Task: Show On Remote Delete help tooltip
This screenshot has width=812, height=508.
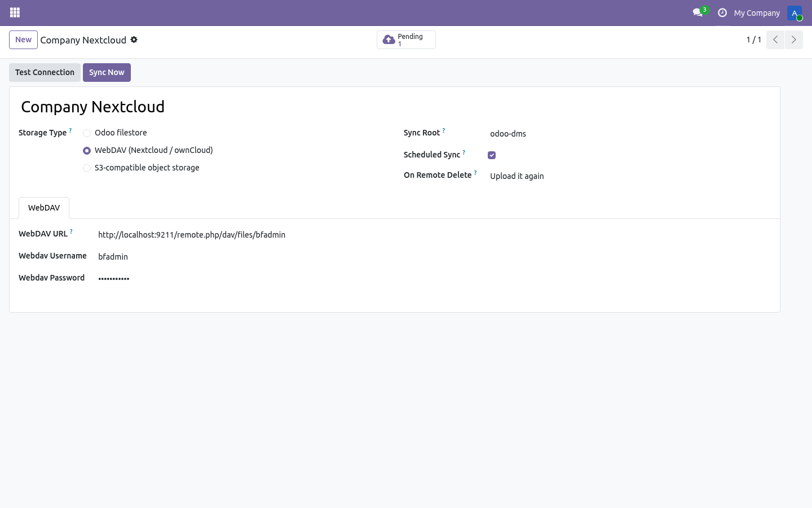Action: [x=475, y=173]
